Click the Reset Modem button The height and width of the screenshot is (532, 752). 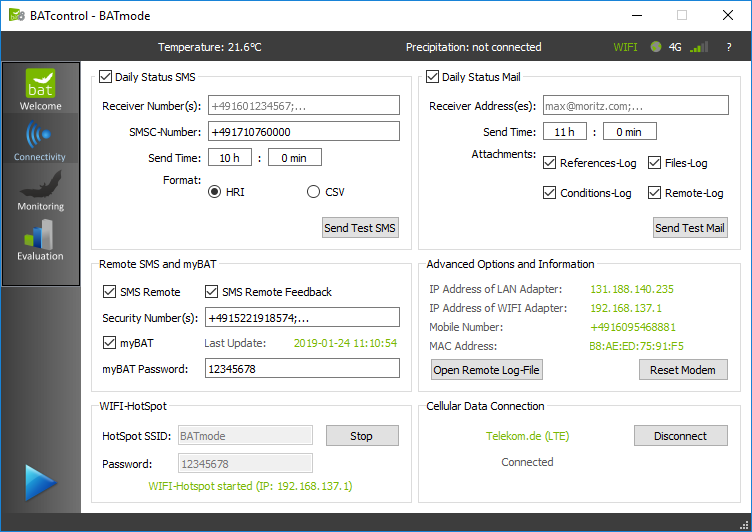683,370
